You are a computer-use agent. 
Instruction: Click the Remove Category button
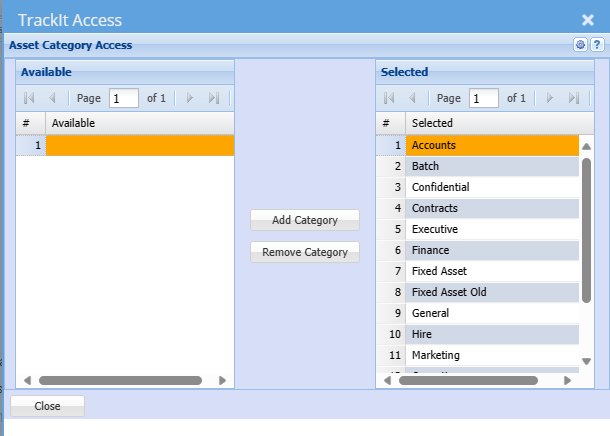(305, 252)
